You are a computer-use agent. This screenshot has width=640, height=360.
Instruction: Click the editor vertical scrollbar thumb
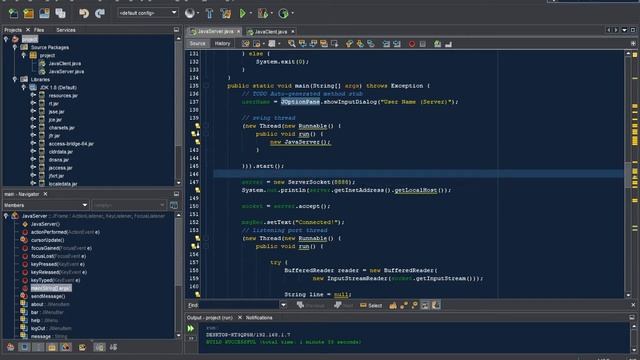pos(628,174)
